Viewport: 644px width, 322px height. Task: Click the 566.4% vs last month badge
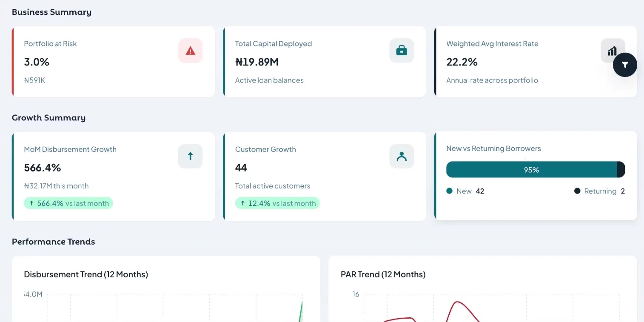point(68,203)
